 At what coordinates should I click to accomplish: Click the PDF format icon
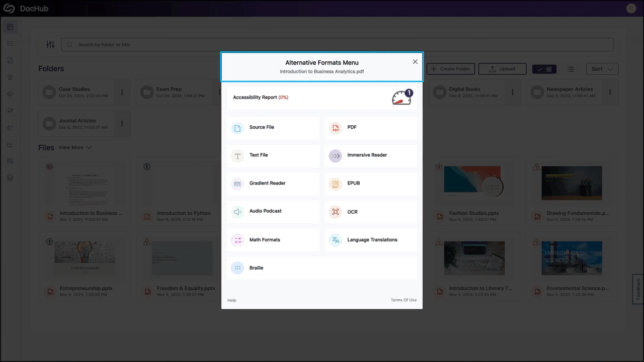[336, 128]
